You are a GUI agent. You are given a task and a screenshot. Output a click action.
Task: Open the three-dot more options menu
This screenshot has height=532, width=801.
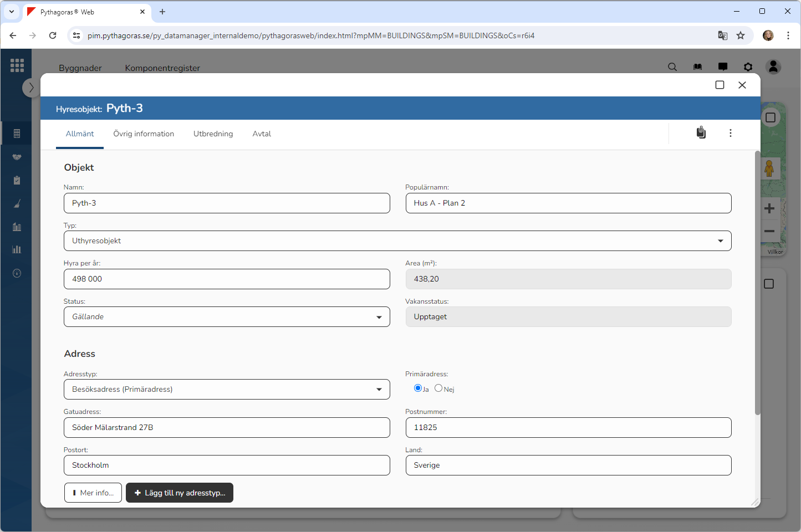coord(731,133)
